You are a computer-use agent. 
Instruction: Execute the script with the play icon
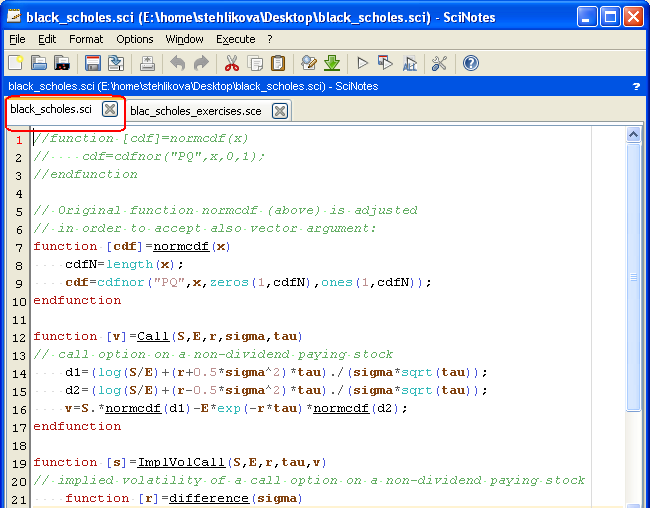tap(363, 63)
